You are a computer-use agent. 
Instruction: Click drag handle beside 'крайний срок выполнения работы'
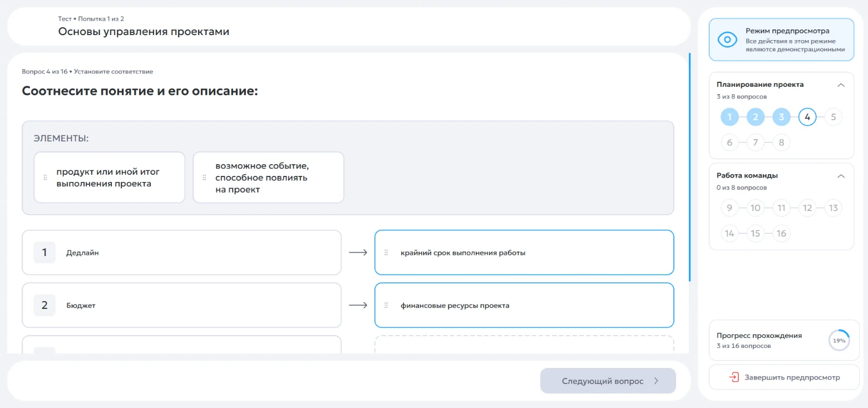point(386,253)
